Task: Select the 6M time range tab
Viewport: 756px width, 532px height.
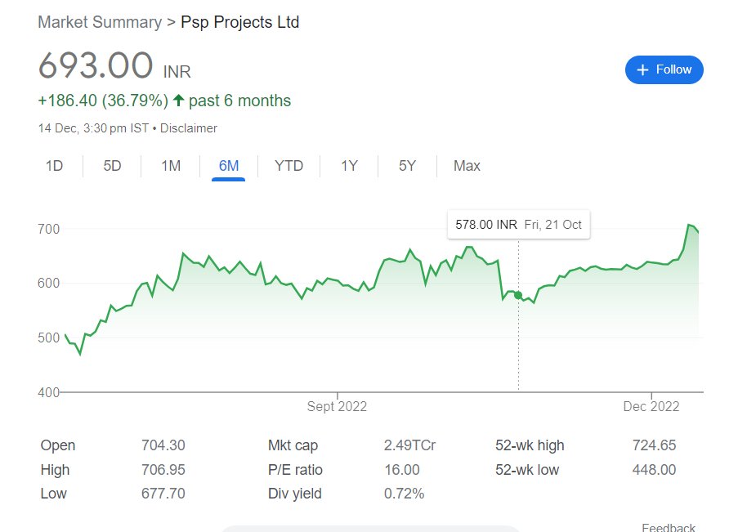Action: 229,166
